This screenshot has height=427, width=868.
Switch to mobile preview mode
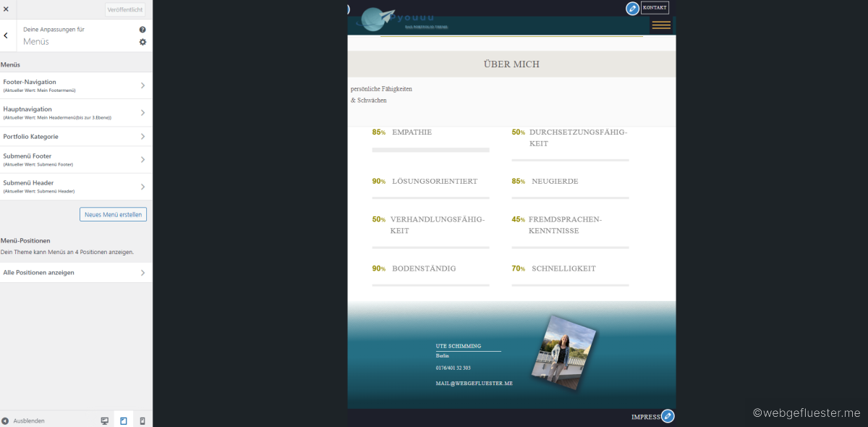[142, 420]
